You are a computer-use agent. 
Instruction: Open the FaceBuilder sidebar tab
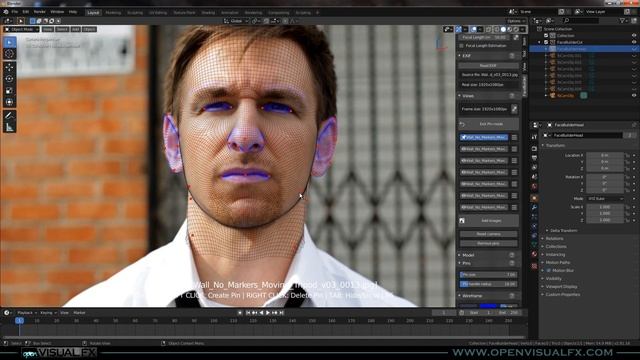point(524,85)
